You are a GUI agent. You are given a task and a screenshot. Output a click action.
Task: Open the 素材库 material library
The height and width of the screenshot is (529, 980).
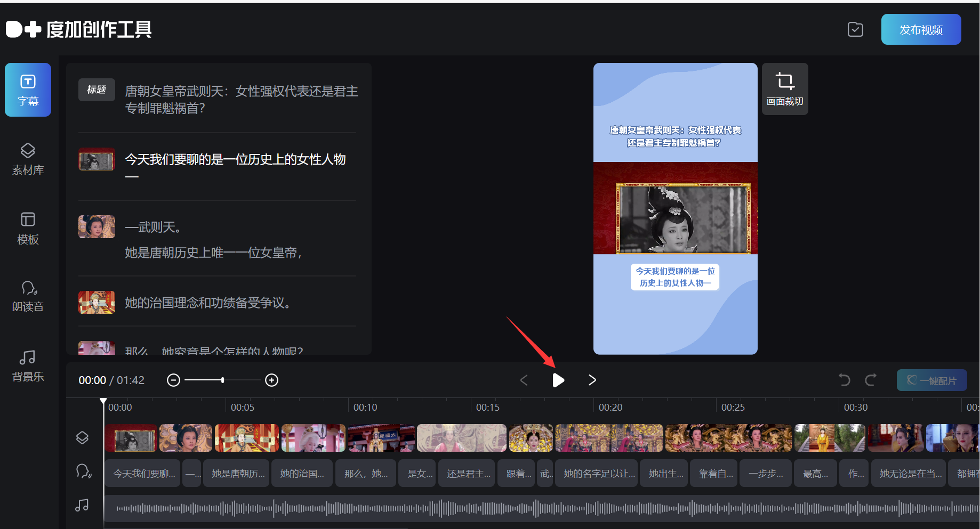(x=28, y=159)
